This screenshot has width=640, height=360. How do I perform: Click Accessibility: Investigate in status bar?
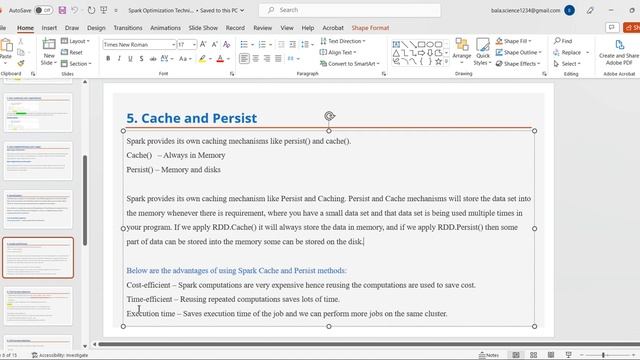(x=60, y=355)
